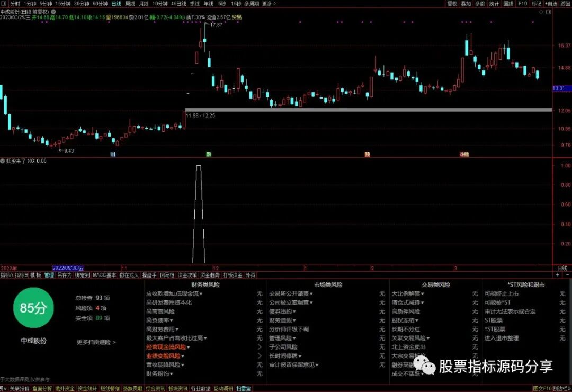Click the plus zoom icon beside 日线
The width and height of the screenshot is (572, 392).
tap(557, 275)
